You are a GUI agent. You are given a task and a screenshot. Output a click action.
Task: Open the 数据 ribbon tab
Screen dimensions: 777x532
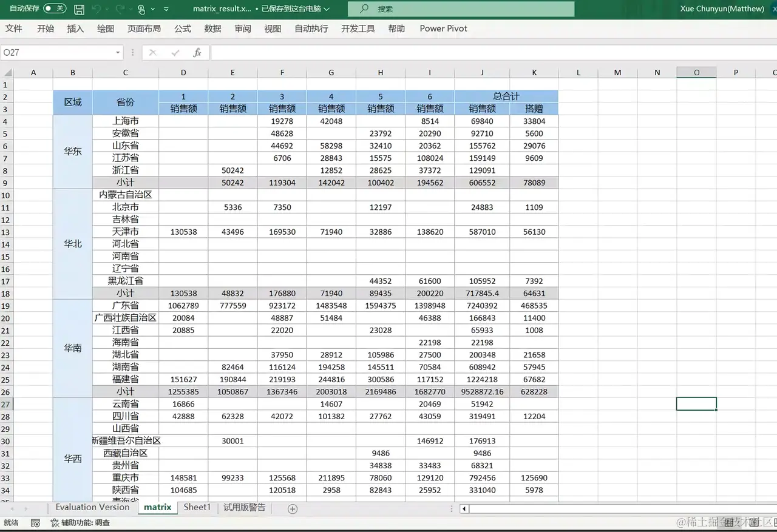[212, 29]
